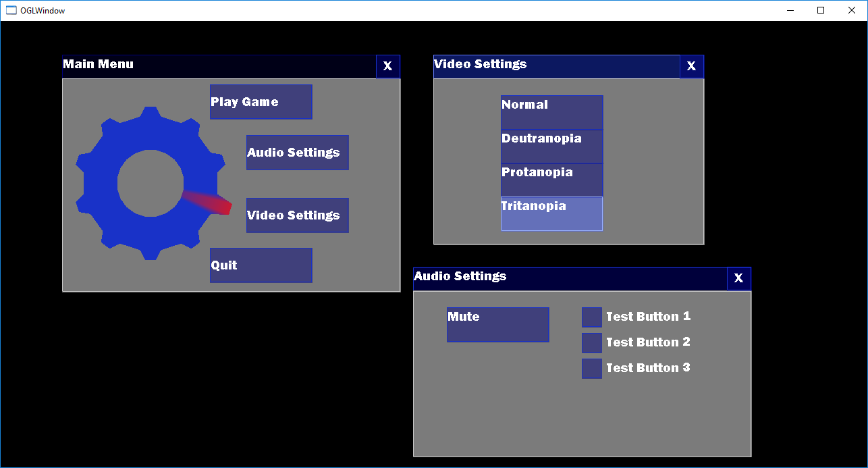Close the Audio Settings panel
Viewport: 868px width, 468px height.
738,278
